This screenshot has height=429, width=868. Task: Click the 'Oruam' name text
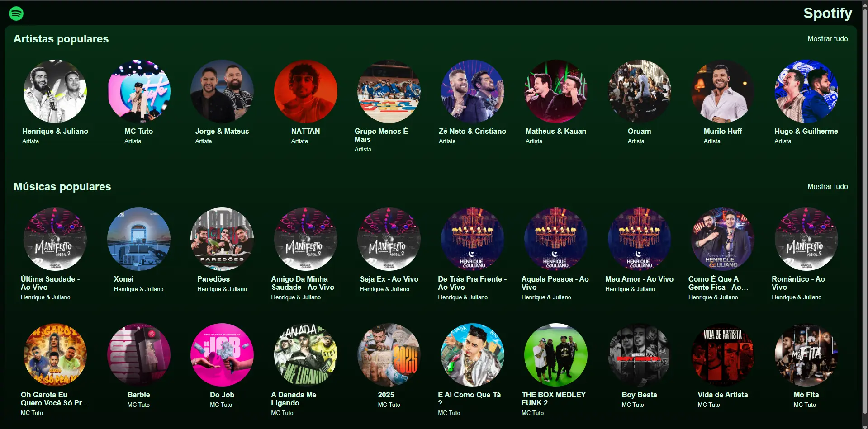(640, 132)
